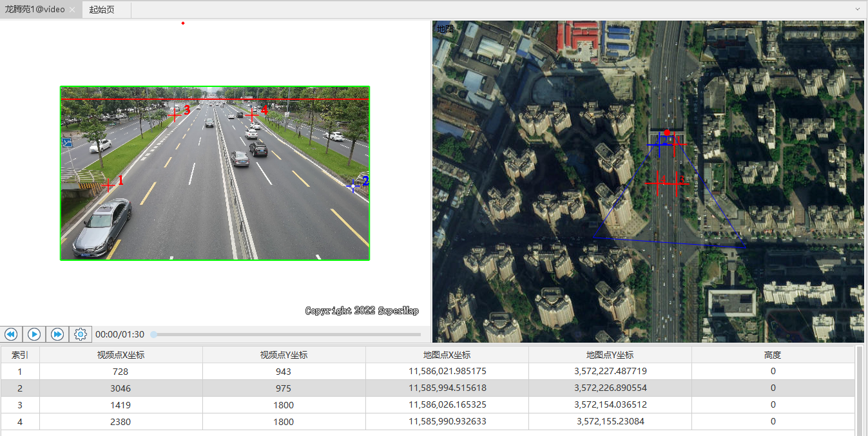Select the 龙腾苑1@video tab

(x=35, y=10)
